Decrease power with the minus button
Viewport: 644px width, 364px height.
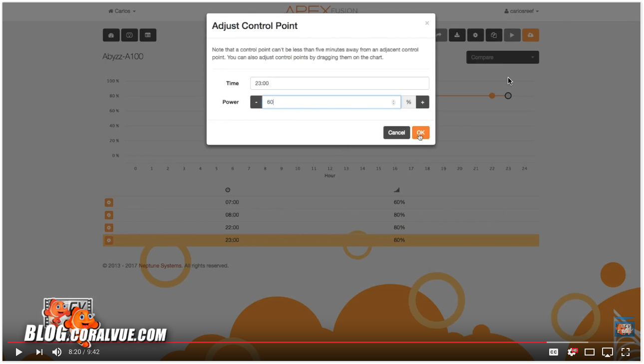point(256,102)
